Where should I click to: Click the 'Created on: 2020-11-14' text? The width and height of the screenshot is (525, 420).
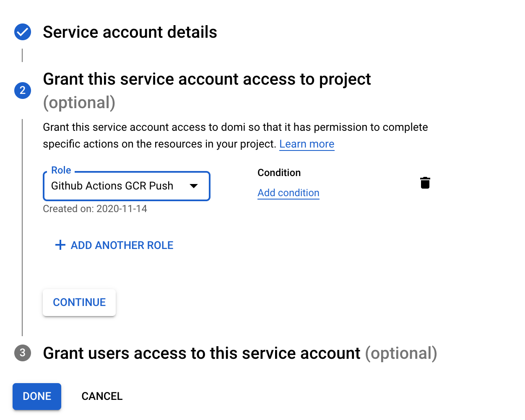pos(95,209)
